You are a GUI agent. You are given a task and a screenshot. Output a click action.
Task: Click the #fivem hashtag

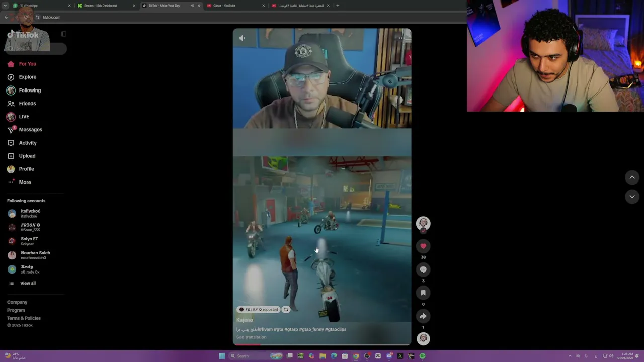[x=265, y=329]
